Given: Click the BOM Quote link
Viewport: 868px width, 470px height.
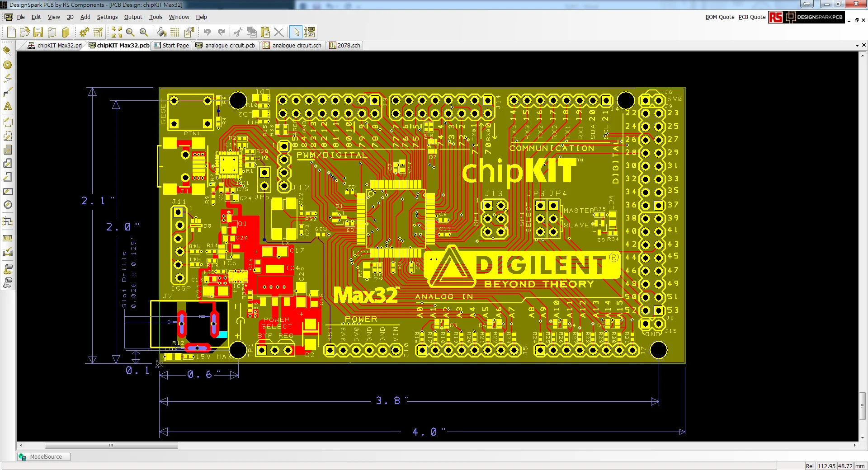Looking at the screenshot, I should tap(719, 17).
